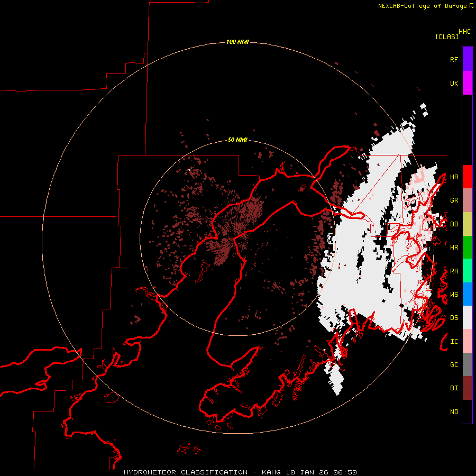Image resolution: width=476 pixels, height=476 pixels.
Task: Click the [CLAS] legend heading
Action: (x=447, y=36)
